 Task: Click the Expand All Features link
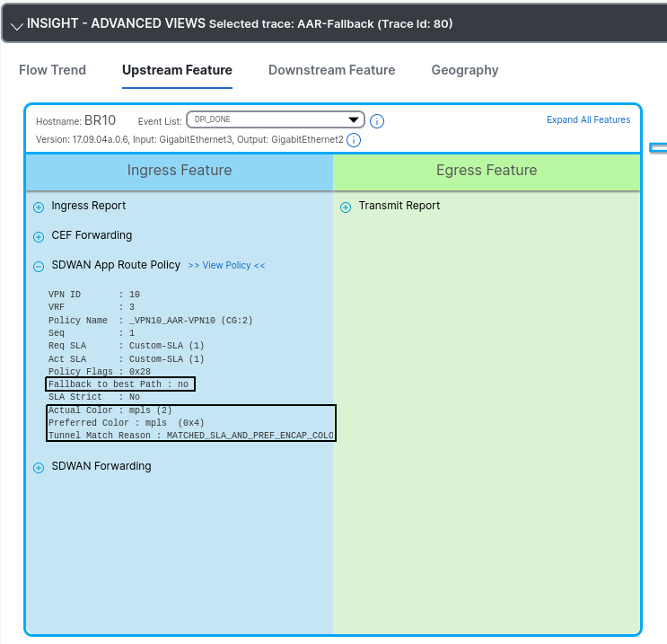pyautogui.click(x=588, y=119)
